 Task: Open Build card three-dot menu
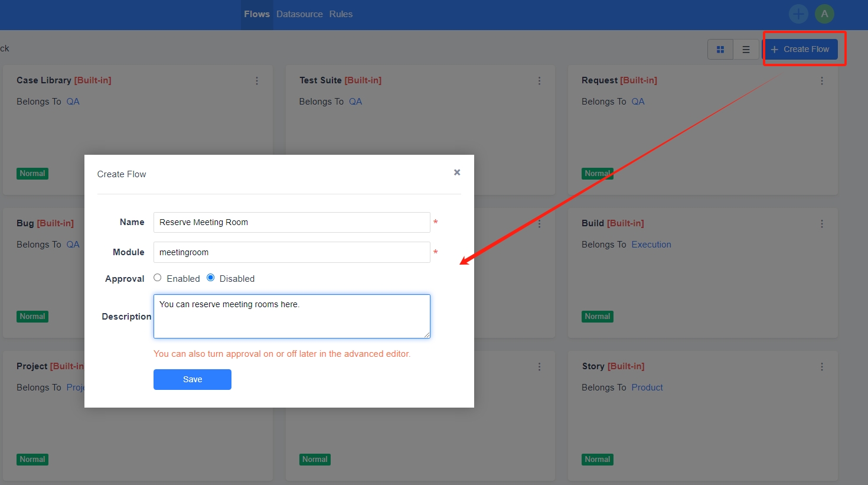[821, 224]
